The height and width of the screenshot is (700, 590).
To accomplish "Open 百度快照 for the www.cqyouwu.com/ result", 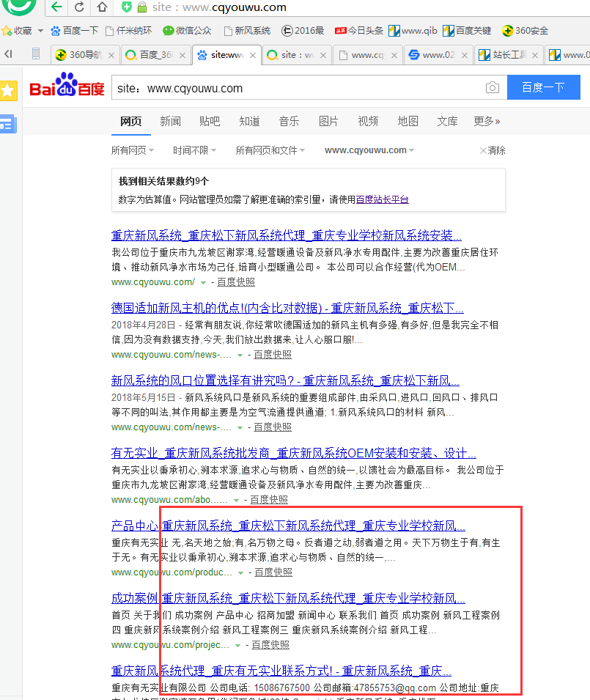I will pyautogui.click(x=236, y=282).
